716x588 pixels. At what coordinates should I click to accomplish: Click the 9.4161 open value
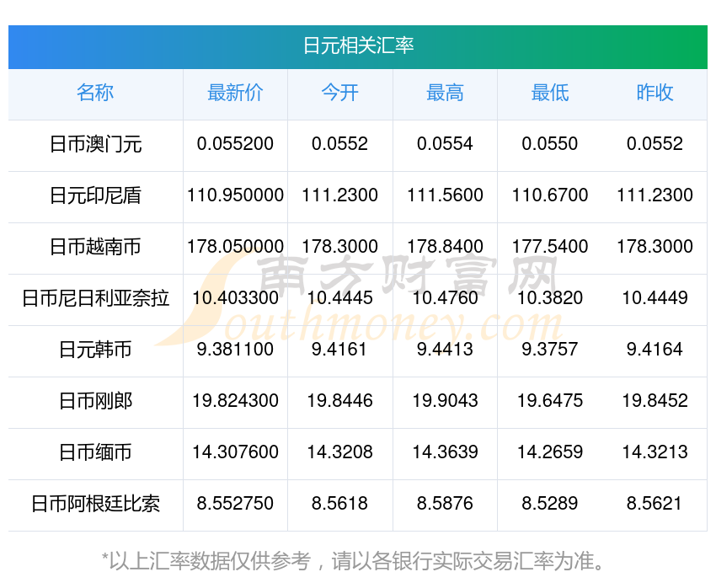[x=339, y=350]
